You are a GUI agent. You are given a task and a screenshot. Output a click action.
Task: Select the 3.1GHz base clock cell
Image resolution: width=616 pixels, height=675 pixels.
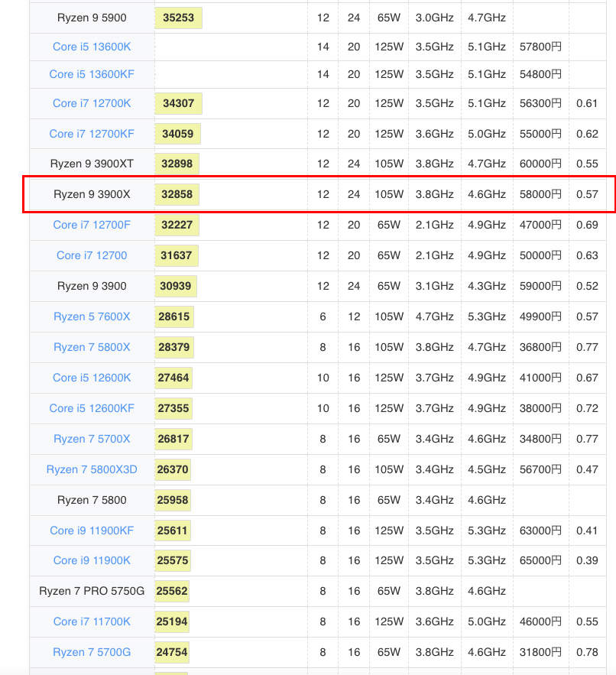click(x=434, y=286)
